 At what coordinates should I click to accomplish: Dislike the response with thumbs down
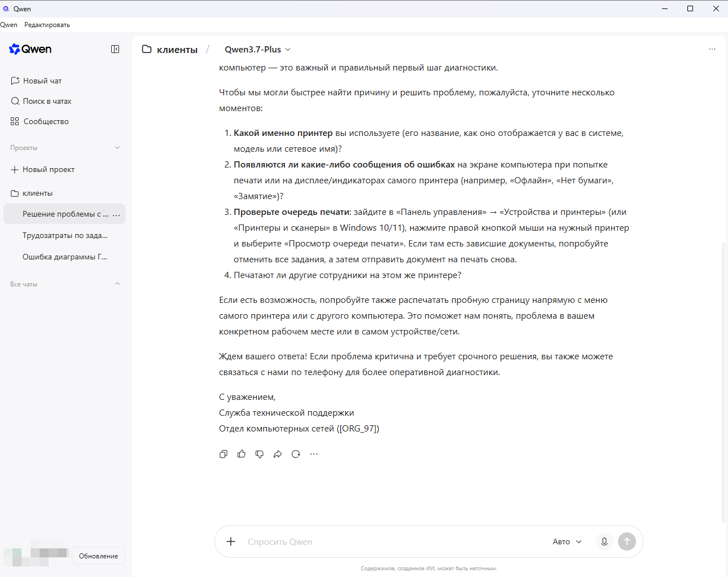(x=260, y=454)
